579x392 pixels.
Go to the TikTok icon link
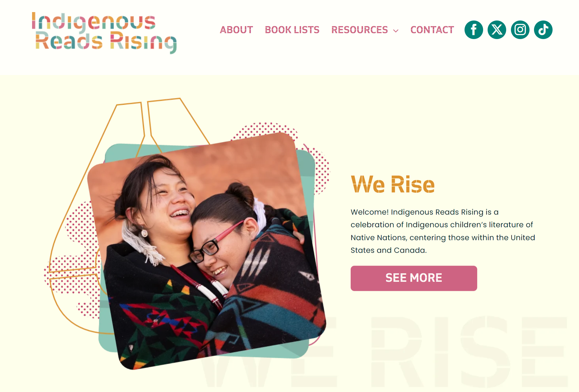click(543, 30)
